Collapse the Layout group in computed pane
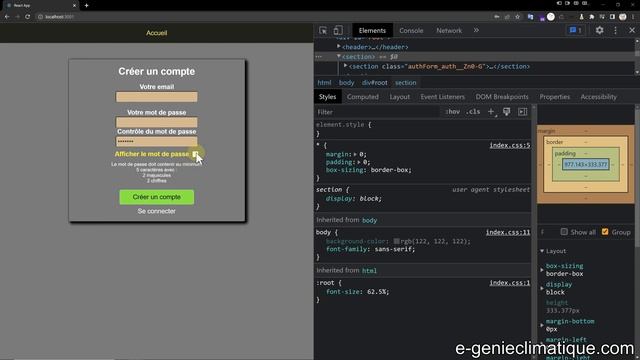Viewport: 640px width, 360px height. (542, 251)
